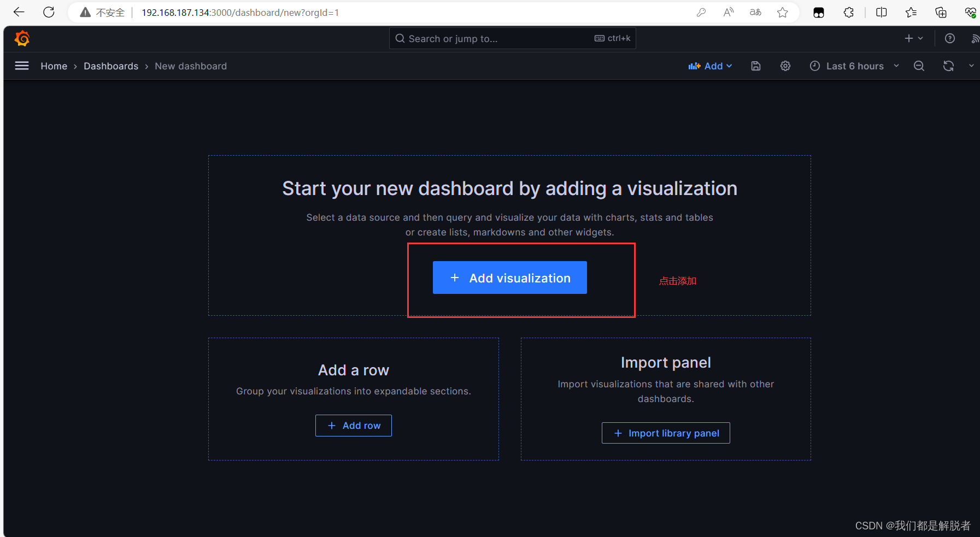Open Dashboards from the breadcrumb

(111, 66)
